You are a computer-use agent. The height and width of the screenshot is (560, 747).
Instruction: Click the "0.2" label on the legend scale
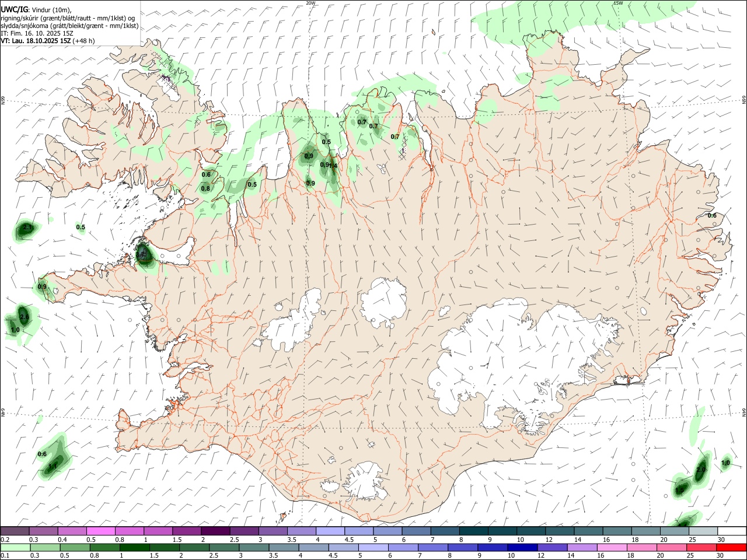pos(5,540)
